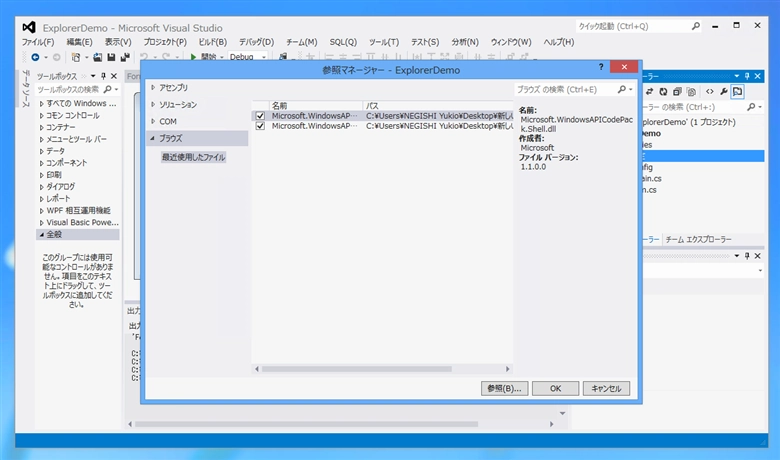Open Toolbox window options dropdown arrow
Screen dimensions: 780x460
[x=93, y=76]
